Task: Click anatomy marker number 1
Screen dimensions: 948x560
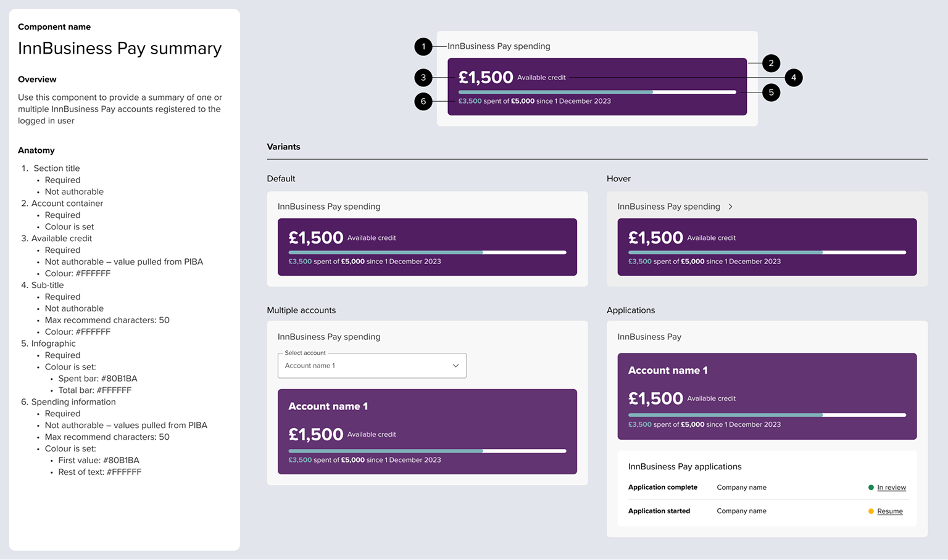Action: point(423,46)
